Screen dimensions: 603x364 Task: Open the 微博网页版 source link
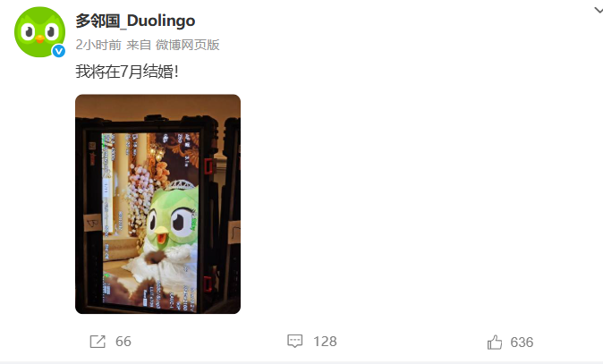point(187,45)
